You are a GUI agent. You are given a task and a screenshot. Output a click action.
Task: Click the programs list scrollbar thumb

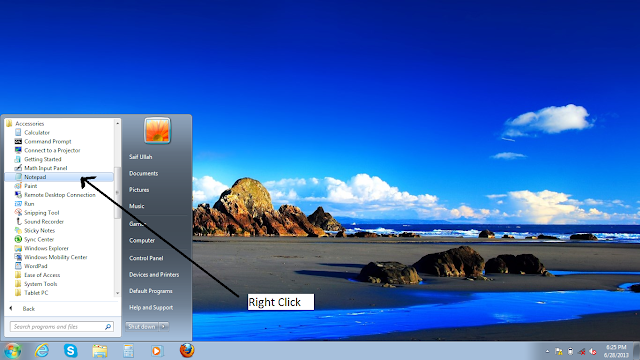pos(118,193)
